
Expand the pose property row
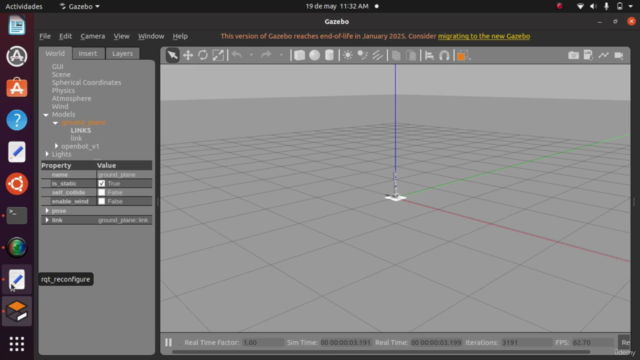(x=47, y=211)
